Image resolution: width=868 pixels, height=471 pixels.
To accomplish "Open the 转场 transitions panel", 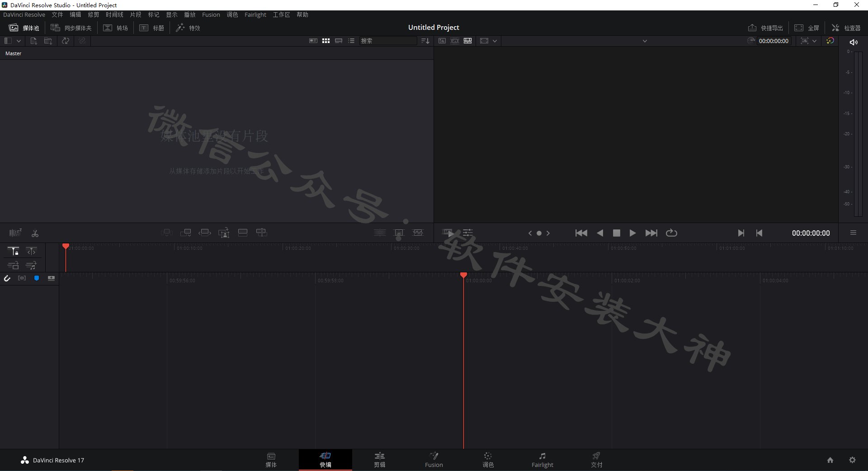I will pyautogui.click(x=115, y=28).
